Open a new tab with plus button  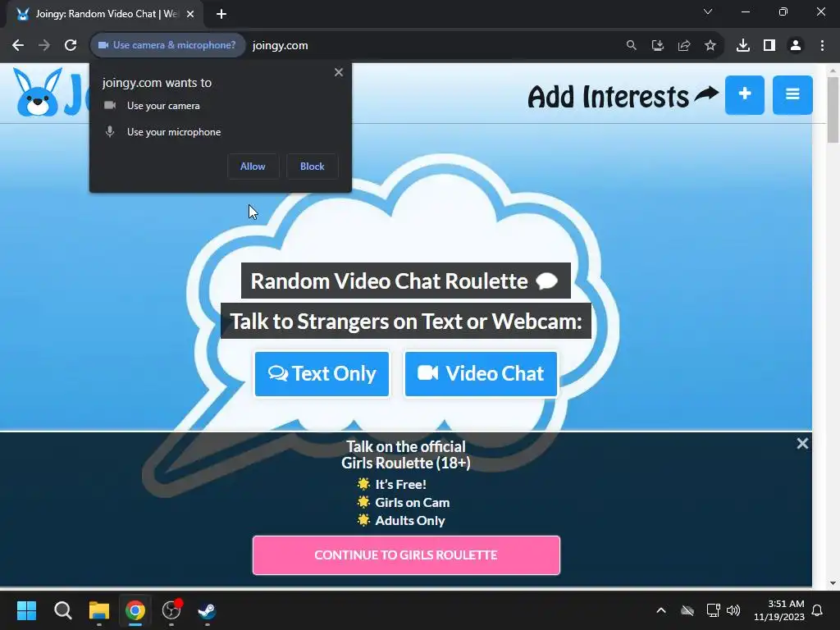[221, 14]
